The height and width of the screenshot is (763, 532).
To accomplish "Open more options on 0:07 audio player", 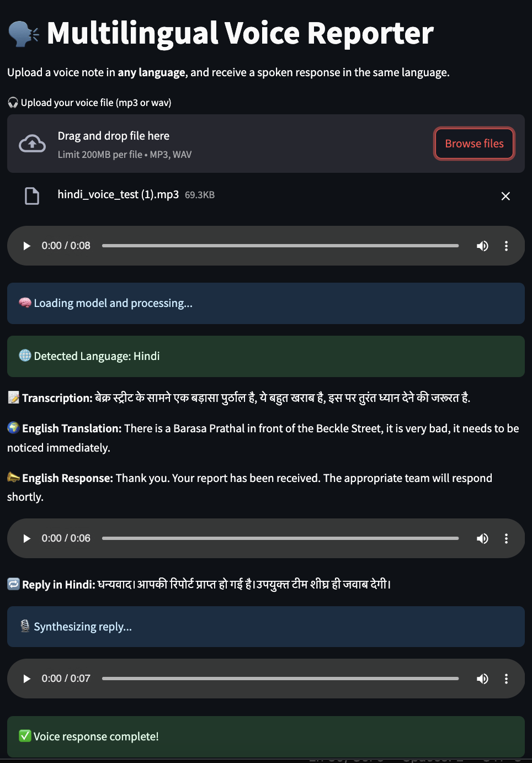I will 506,679.
